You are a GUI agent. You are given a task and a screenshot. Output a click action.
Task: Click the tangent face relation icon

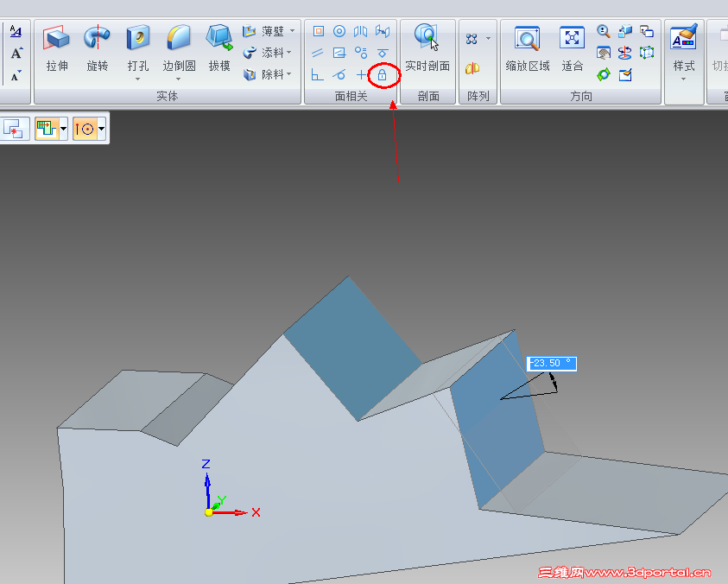[x=339, y=74]
